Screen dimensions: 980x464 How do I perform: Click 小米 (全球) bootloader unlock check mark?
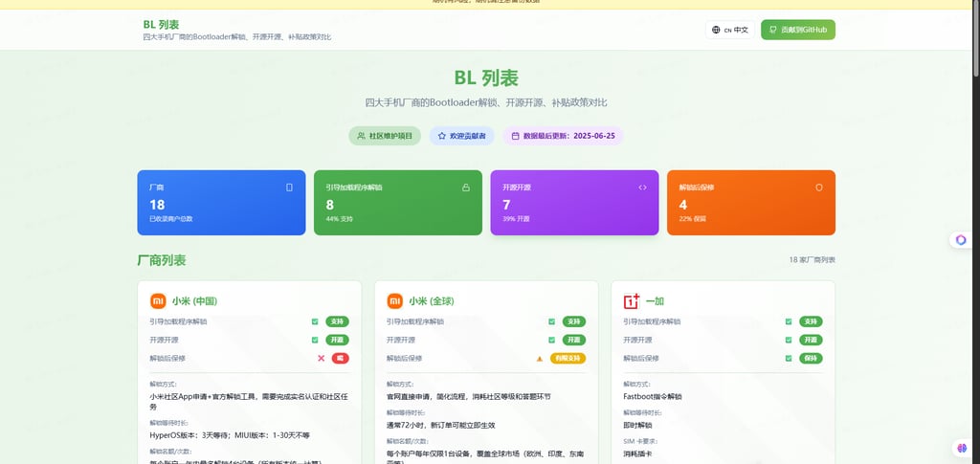pos(552,321)
